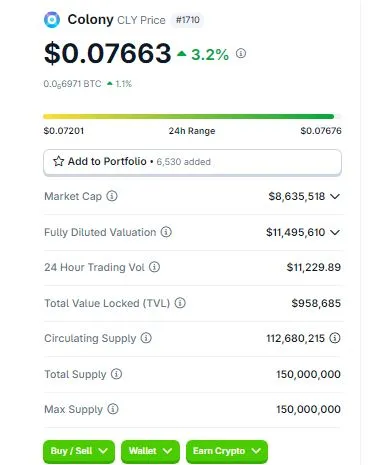The image size is (375, 465).
Task: Show the Max Supply info tooltip
Action: click(113, 409)
